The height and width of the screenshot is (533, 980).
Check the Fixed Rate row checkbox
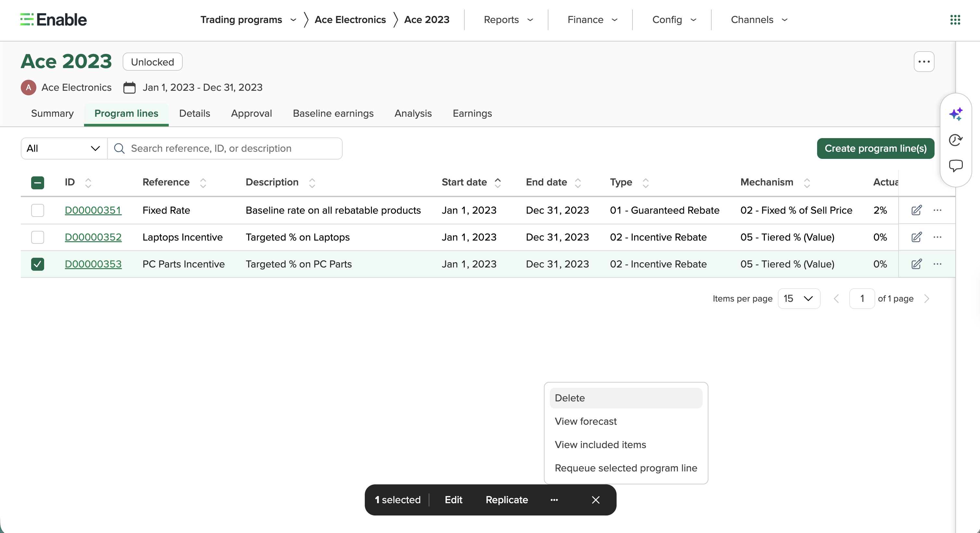38,210
